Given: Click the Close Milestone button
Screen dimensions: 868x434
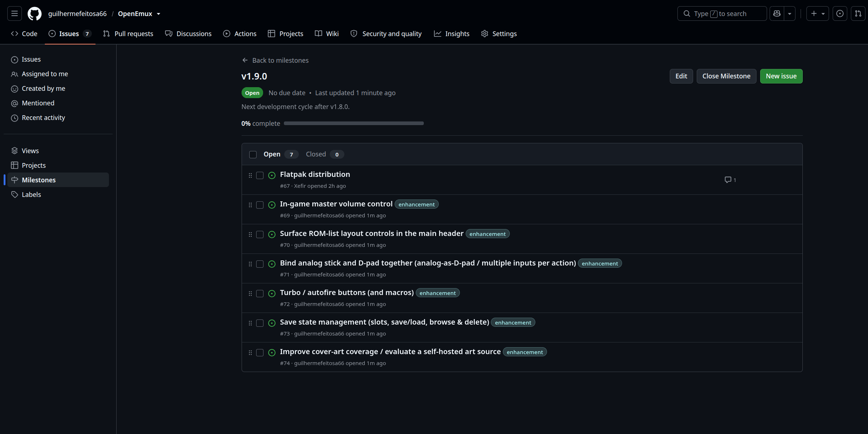Looking at the screenshot, I should (726, 76).
